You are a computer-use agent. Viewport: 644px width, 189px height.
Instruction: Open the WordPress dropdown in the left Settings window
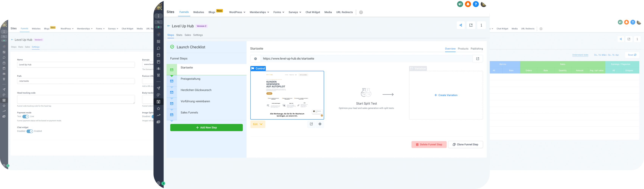click(67, 29)
